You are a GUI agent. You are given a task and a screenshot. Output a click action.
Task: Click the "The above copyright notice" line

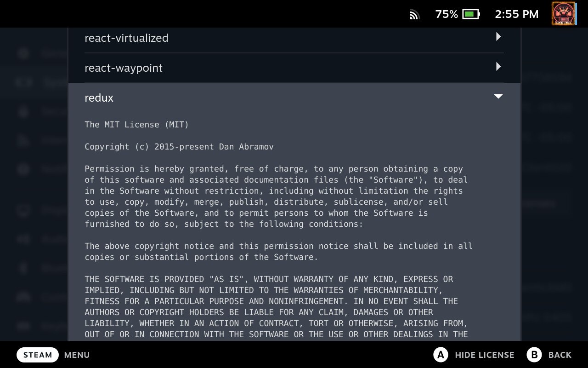(x=278, y=246)
